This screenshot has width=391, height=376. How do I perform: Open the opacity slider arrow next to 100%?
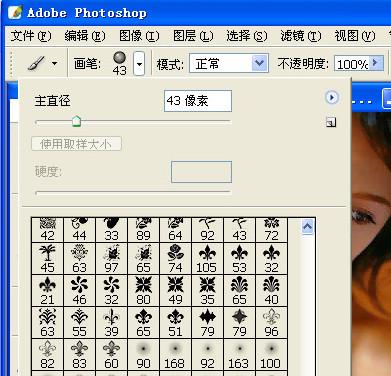pyautogui.click(x=376, y=63)
